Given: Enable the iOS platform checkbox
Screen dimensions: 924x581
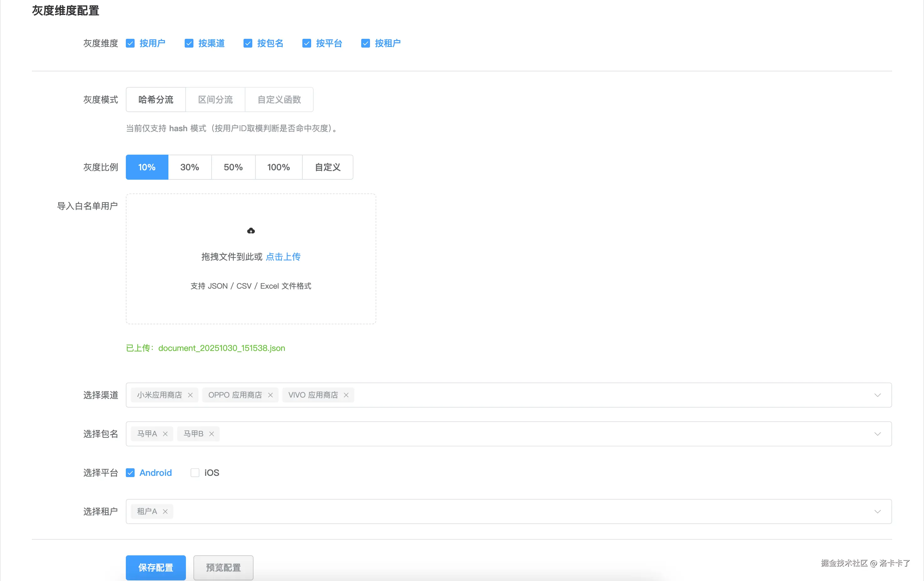Looking at the screenshot, I should pyautogui.click(x=195, y=472).
